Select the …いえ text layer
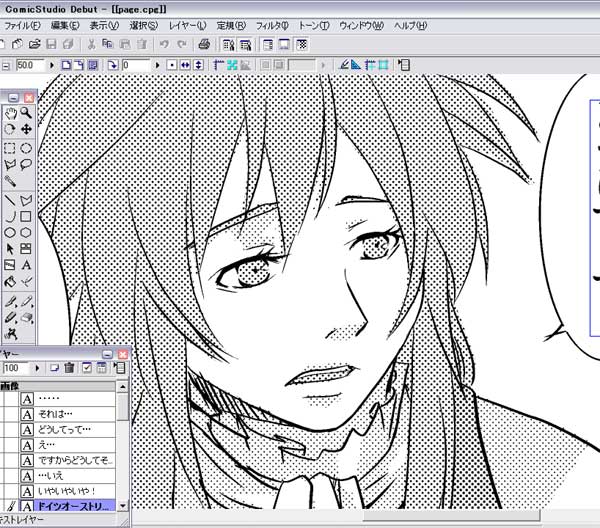Image resolution: width=600 pixels, height=528 pixels. tap(67, 476)
